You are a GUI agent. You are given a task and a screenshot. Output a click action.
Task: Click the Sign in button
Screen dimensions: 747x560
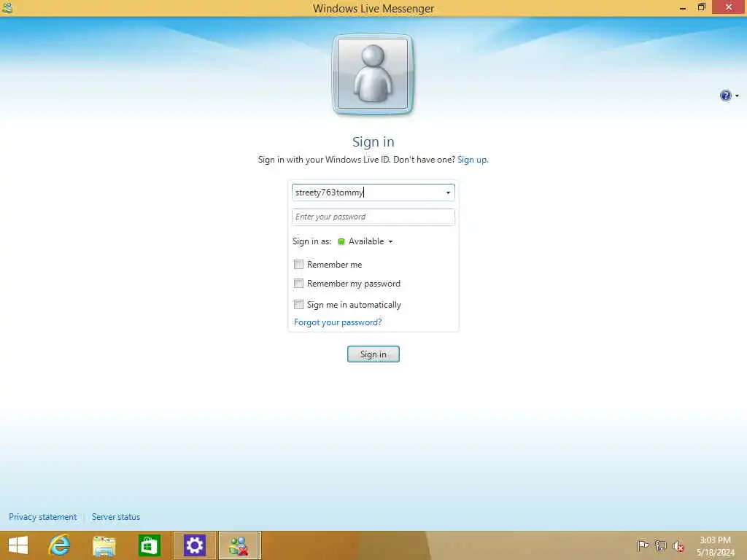click(x=373, y=354)
